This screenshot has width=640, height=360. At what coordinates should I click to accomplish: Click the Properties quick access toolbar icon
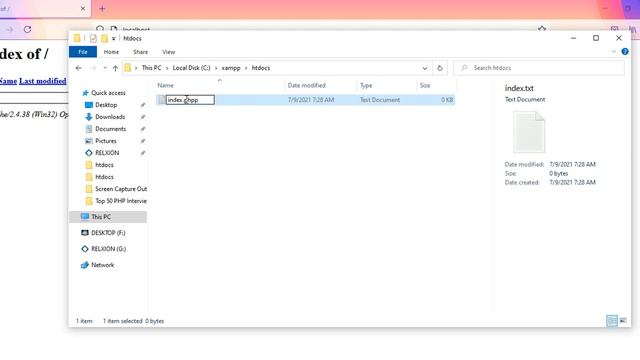click(x=93, y=38)
